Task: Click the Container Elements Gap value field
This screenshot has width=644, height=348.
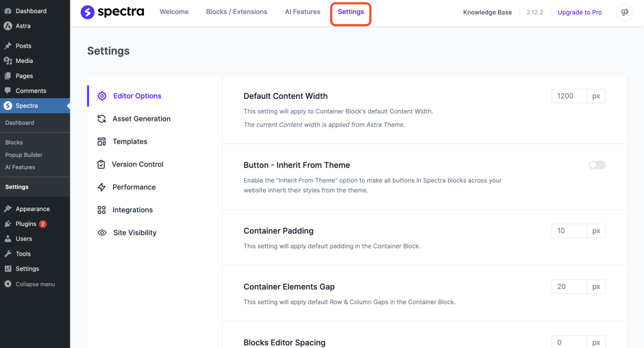Action: pyautogui.click(x=569, y=286)
